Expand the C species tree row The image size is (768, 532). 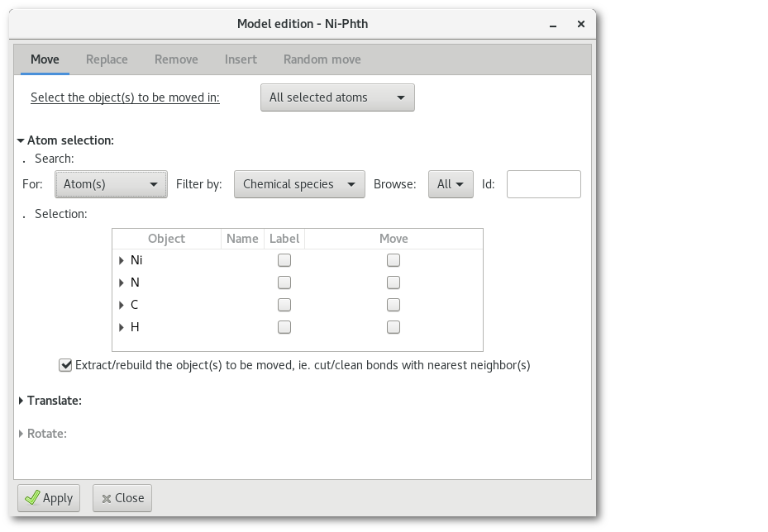click(122, 305)
